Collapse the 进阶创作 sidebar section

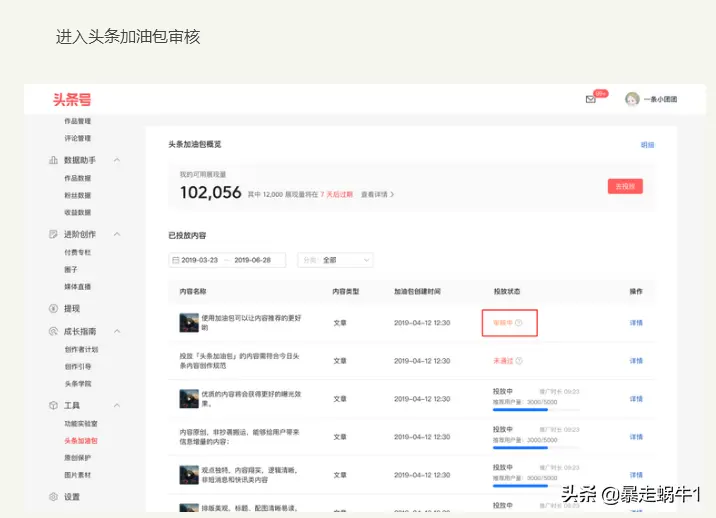click(x=117, y=234)
